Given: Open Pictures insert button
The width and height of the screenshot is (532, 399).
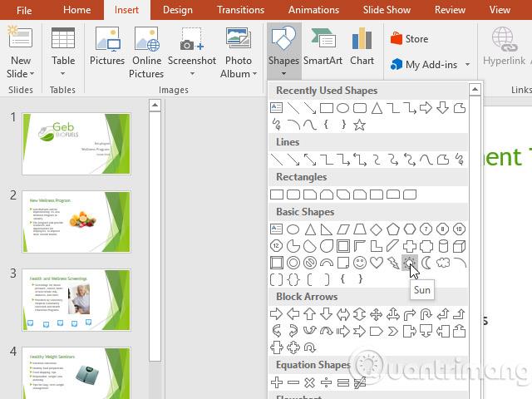Looking at the screenshot, I should point(107,47).
